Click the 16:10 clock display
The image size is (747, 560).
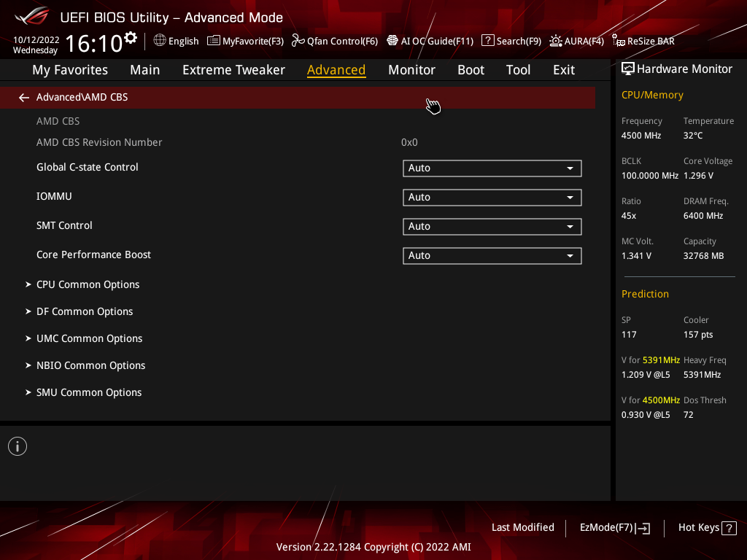pos(94,44)
